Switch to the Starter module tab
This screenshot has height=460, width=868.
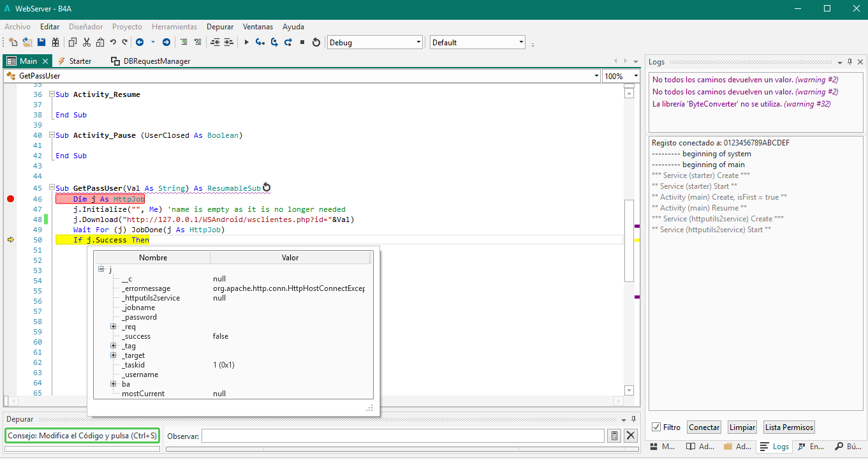75,61
